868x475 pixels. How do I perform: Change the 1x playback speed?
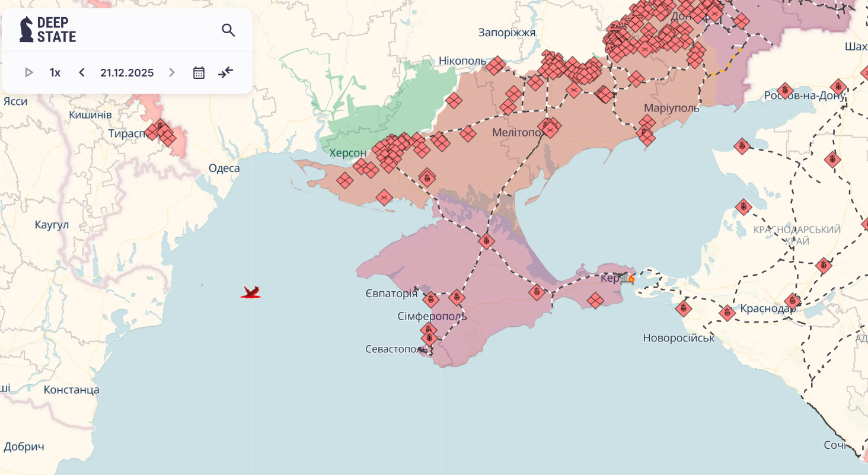(55, 72)
